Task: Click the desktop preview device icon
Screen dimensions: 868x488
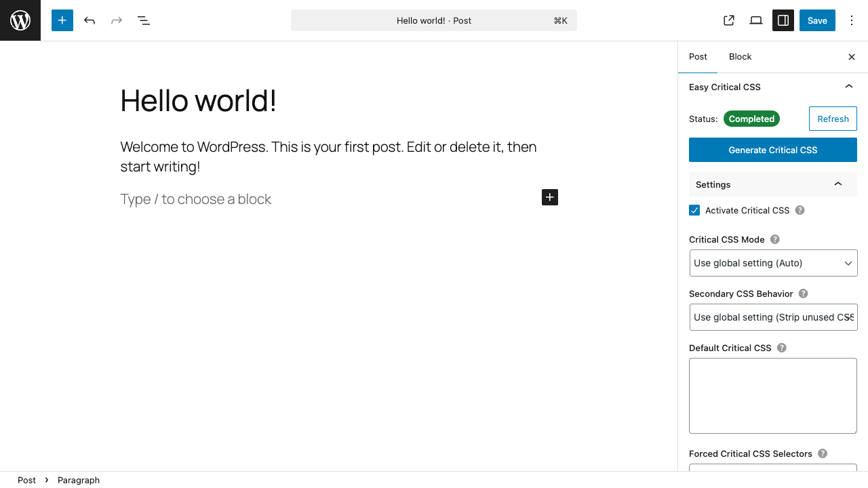Action: (755, 20)
